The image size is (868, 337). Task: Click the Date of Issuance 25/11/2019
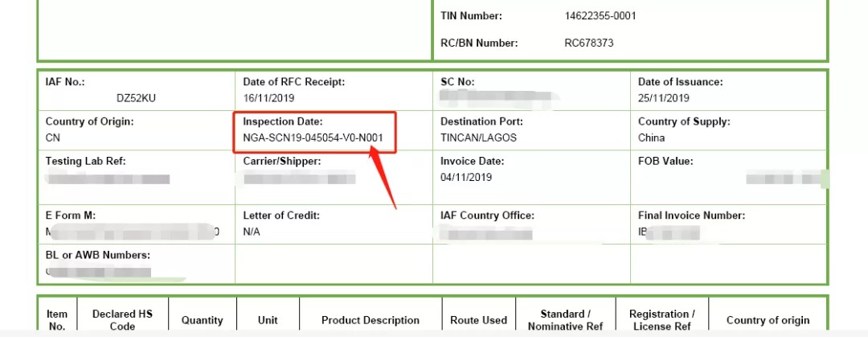click(664, 98)
